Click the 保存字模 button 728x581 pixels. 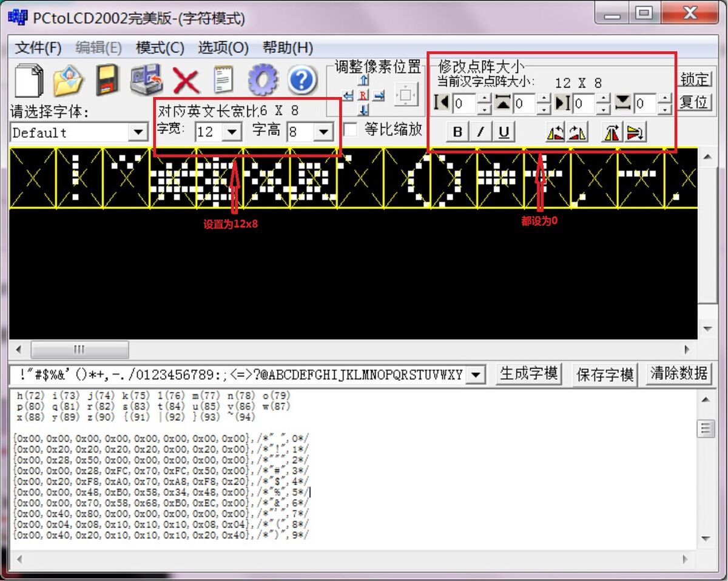[x=605, y=375]
